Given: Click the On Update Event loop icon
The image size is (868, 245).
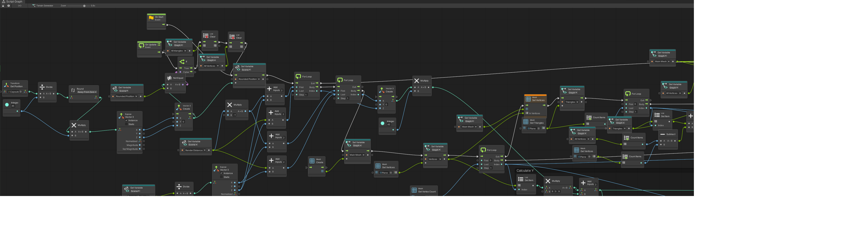Looking at the screenshot, I should coord(141,45).
